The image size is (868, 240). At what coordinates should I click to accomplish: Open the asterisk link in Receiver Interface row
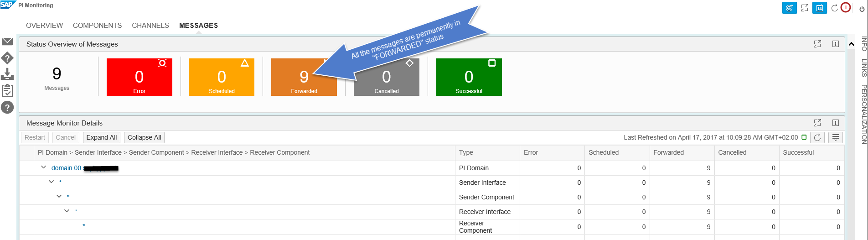click(x=76, y=212)
